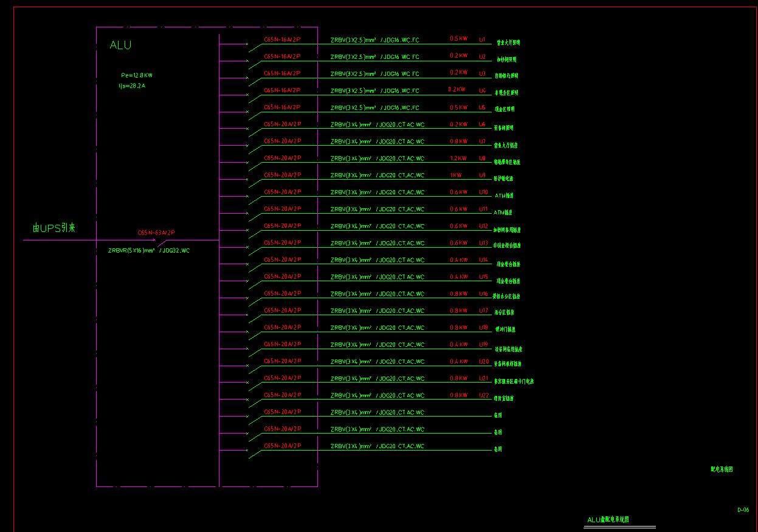Select the U10 circuit number label
Image resolution: width=758 pixels, height=532 pixels.
click(x=483, y=192)
